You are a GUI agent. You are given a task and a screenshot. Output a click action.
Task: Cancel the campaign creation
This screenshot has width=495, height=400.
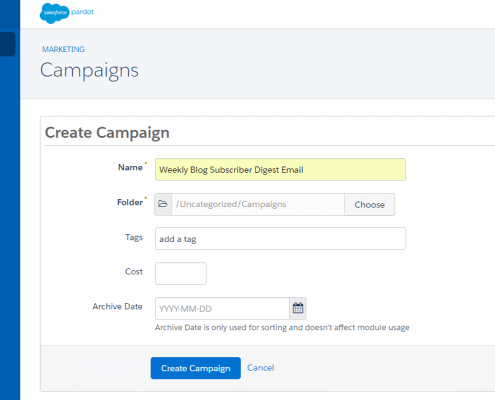pyautogui.click(x=261, y=368)
